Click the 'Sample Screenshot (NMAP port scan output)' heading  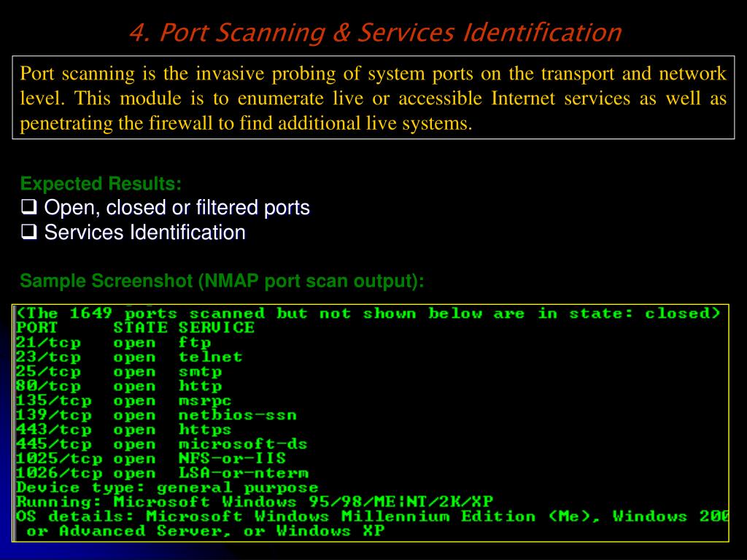pos(222,281)
